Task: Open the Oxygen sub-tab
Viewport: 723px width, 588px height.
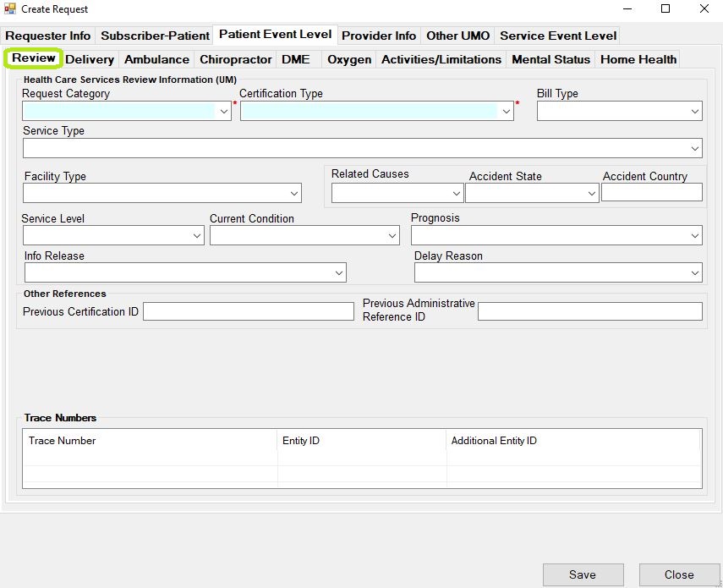Action: coord(349,59)
